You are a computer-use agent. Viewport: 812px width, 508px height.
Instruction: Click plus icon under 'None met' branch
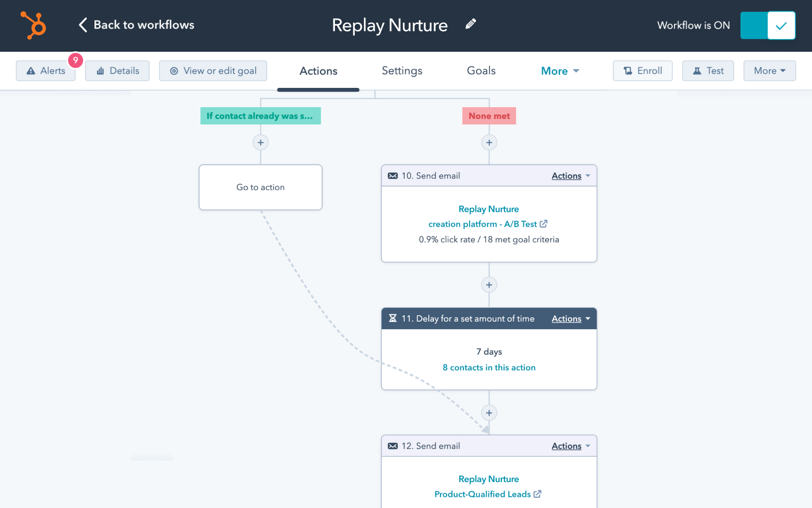click(x=489, y=143)
